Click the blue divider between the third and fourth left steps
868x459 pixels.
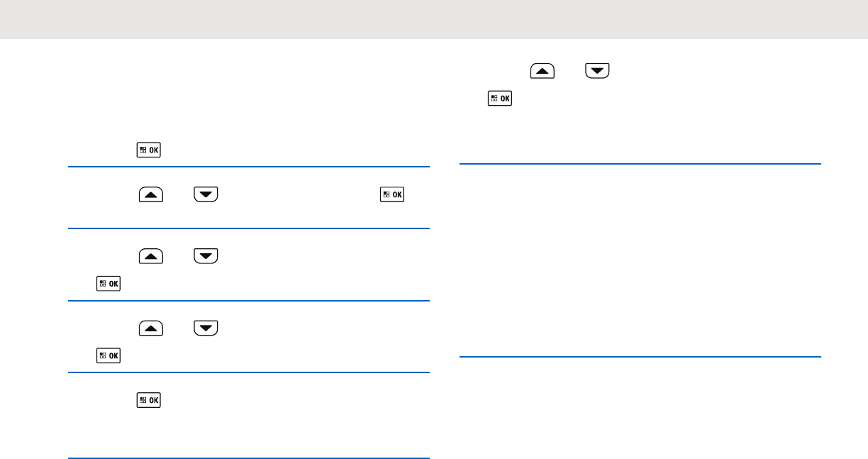[248, 301]
